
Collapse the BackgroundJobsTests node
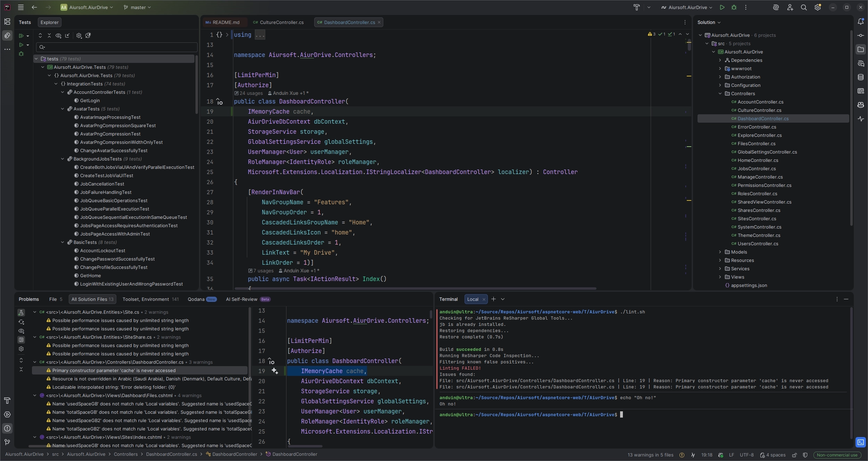point(62,159)
